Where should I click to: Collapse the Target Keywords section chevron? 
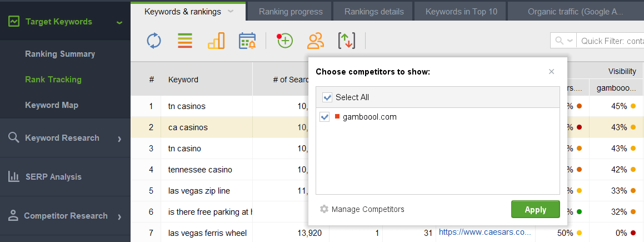[119, 22]
